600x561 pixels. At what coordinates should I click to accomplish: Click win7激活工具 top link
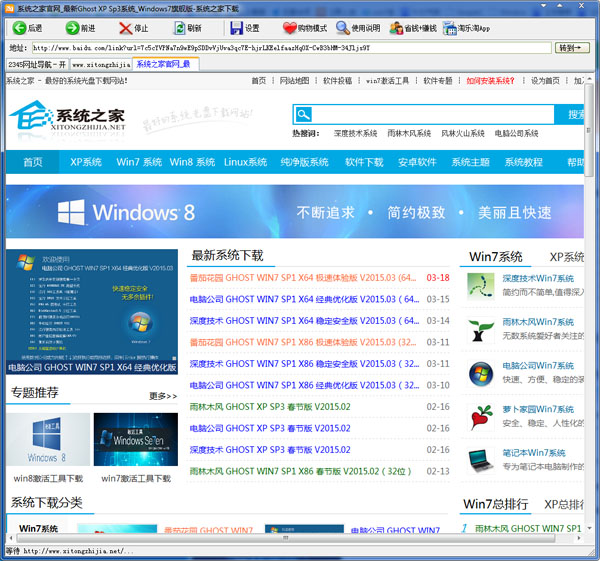coord(387,81)
